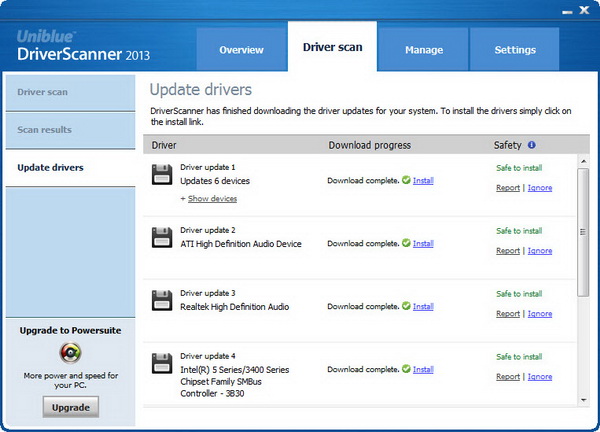Open Scan results in the sidebar
The width and height of the screenshot is (600, 432).
pos(70,130)
